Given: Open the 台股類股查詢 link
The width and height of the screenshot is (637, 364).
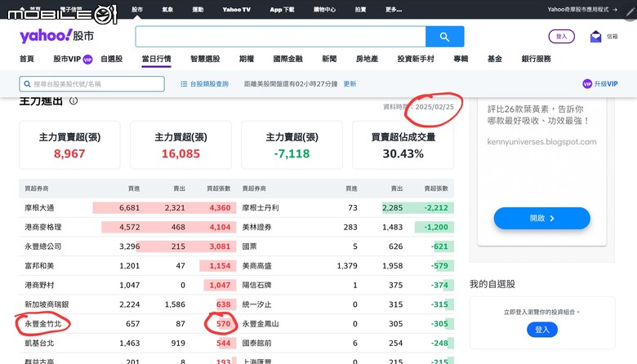Looking at the screenshot, I should click(x=209, y=84).
